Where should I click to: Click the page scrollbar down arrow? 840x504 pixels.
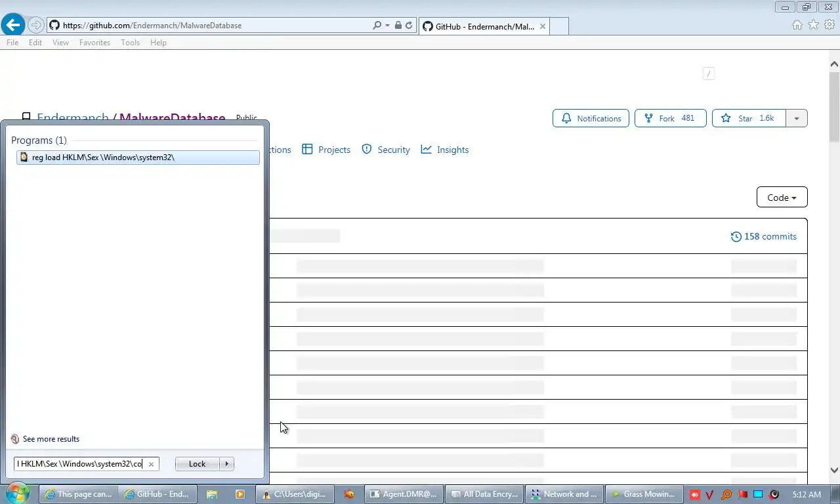(834, 470)
